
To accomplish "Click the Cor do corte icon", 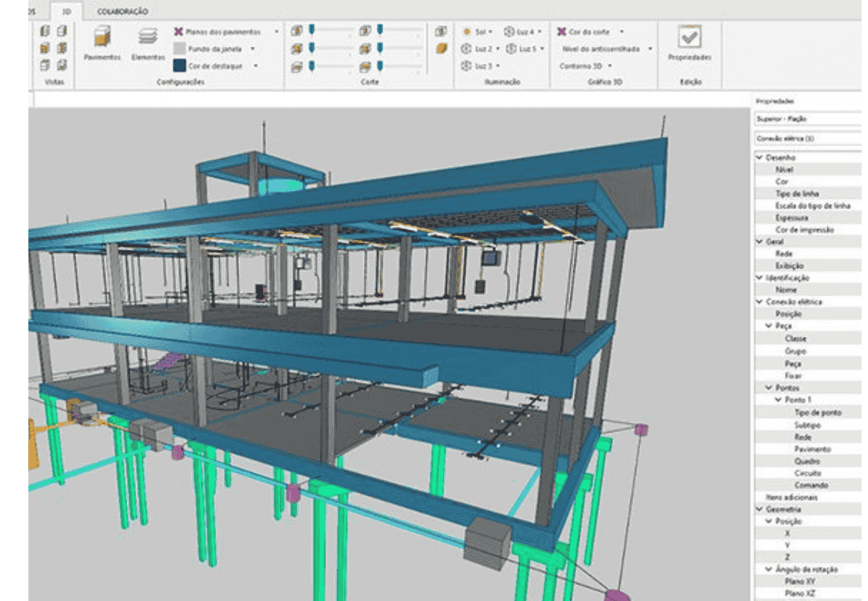I will [x=562, y=31].
